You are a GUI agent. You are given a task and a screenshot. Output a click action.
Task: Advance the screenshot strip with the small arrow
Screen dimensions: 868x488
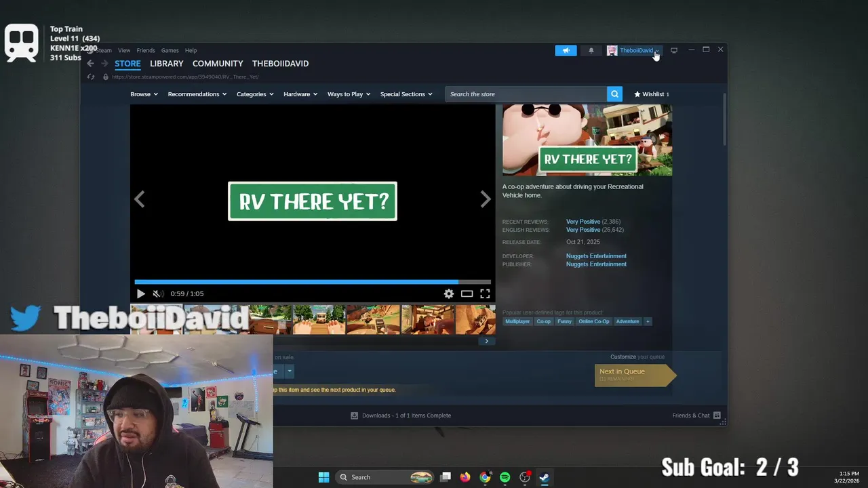486,341
